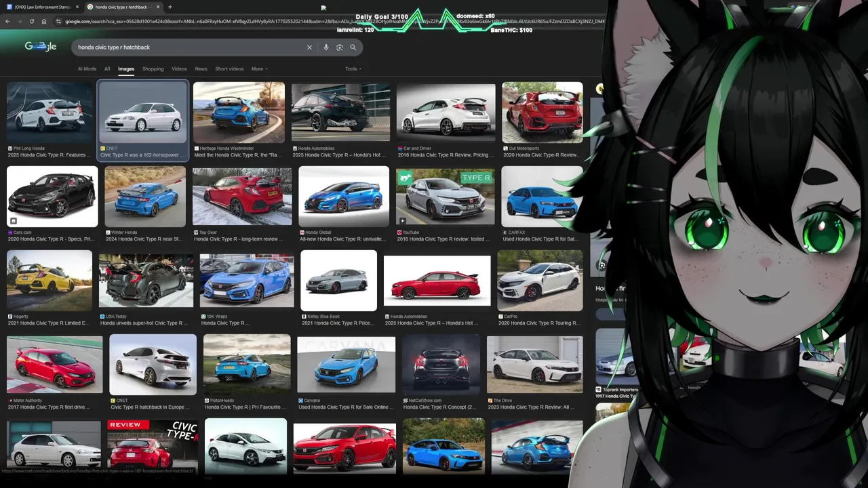868x488 pixels.
Task: Open Top Gear red Civic in snow image
Action: 242,197
